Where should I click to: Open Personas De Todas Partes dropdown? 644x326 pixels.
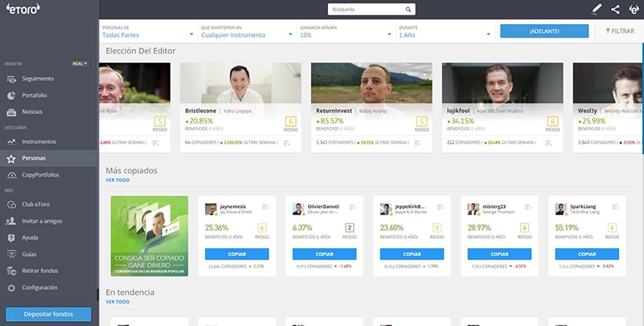click(x=148, y=31)
